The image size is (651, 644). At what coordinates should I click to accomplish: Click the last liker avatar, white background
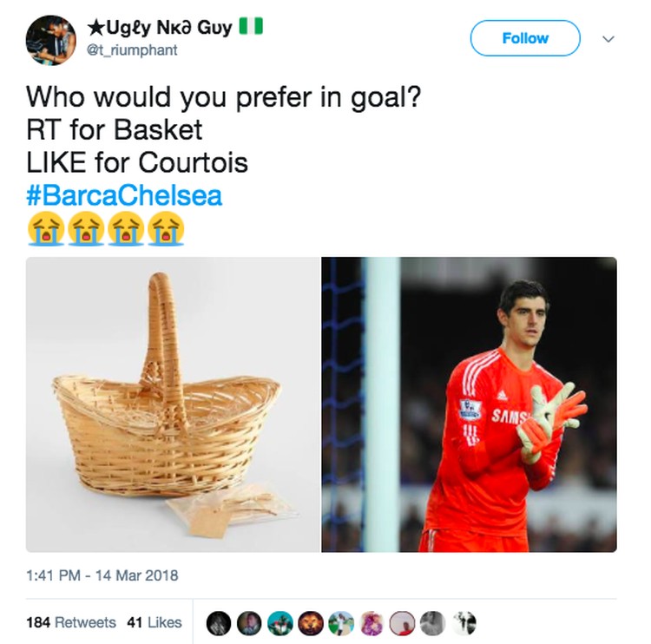(x=464, y=623)
